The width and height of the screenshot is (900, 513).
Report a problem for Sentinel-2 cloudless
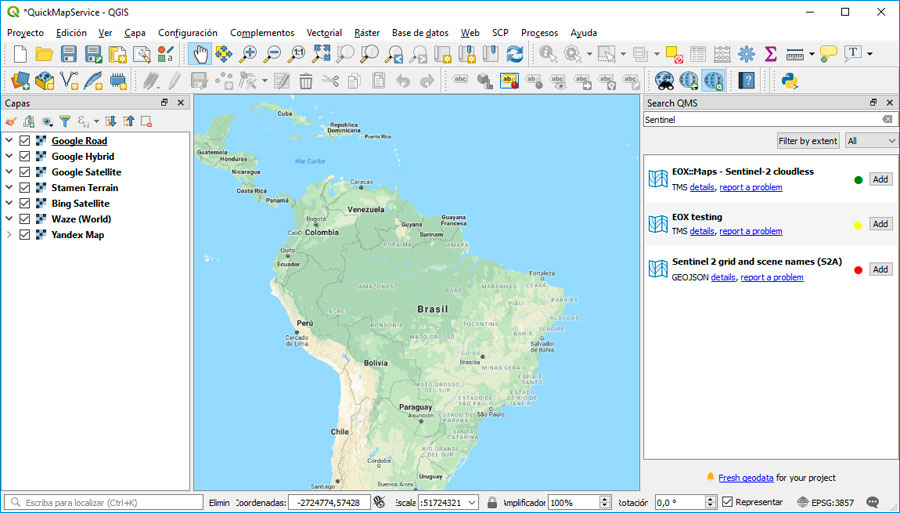pyautogui.click(x=751, y=187)
